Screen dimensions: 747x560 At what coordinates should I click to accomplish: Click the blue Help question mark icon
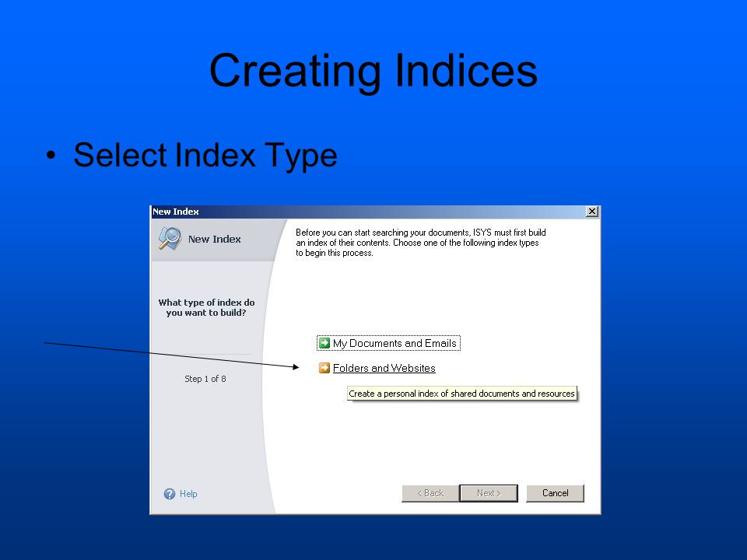[170, 494]
